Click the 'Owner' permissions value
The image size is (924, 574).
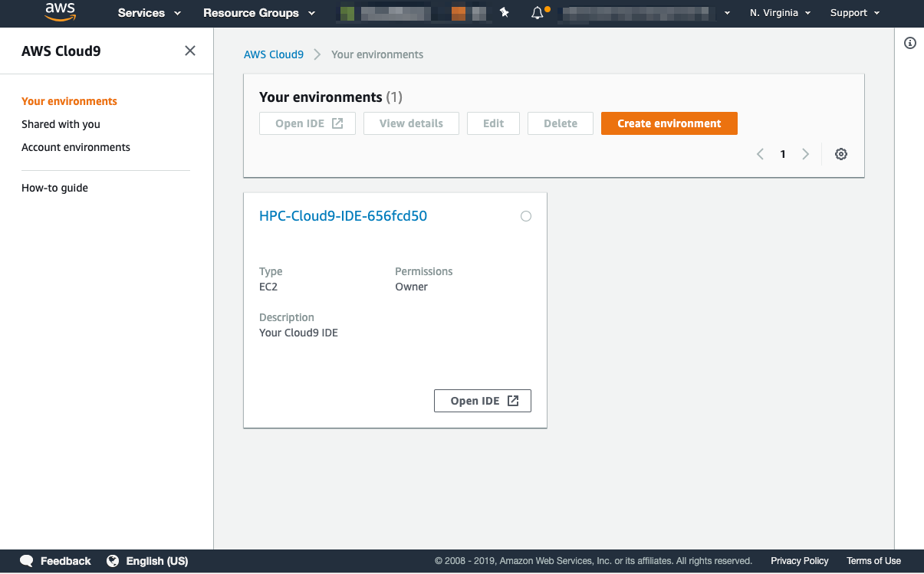click(x=411, y=287)
